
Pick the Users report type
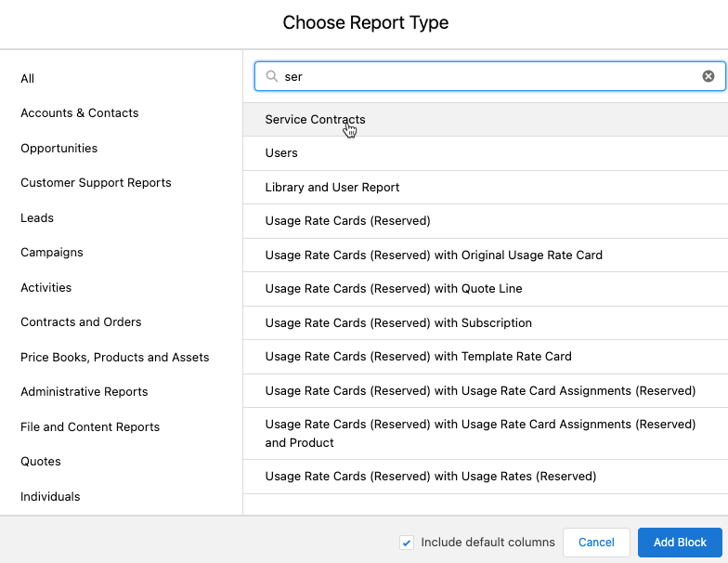pos(281,153)
